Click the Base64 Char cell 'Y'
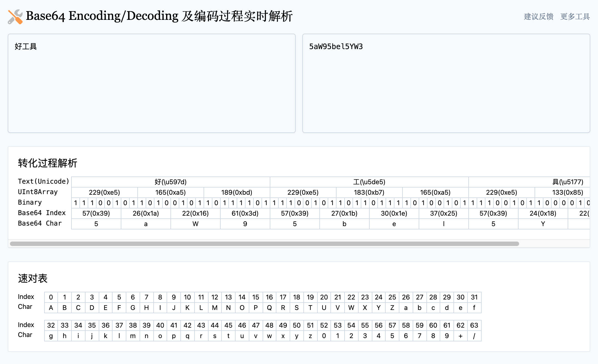 [543, 224]
